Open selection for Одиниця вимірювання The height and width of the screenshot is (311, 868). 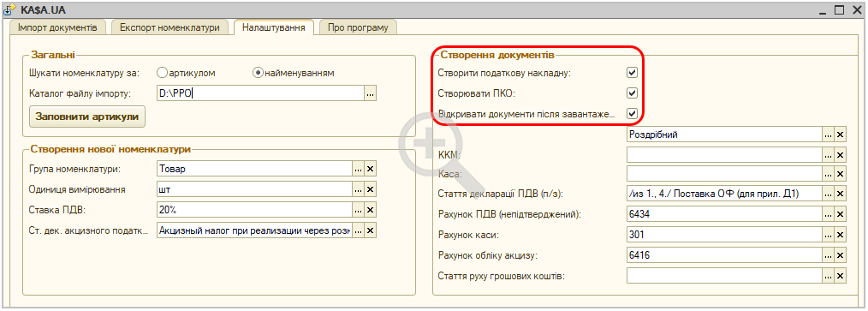click(x=358, y=189)
